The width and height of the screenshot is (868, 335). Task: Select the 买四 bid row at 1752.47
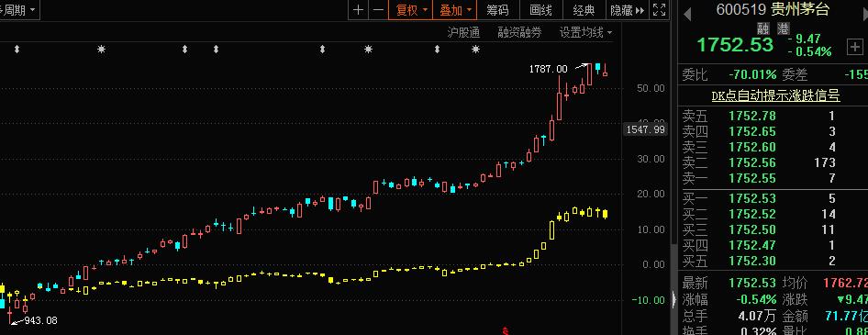point(772,245)
